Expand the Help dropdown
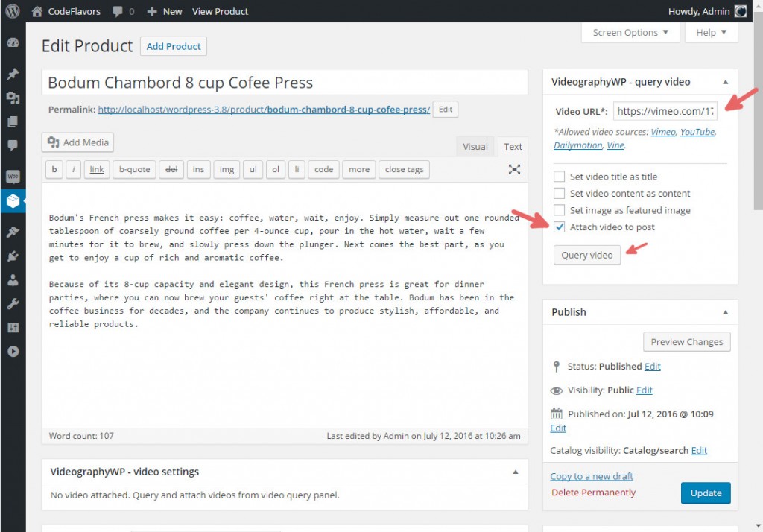 pyautogui.click(x=710, y=32)
